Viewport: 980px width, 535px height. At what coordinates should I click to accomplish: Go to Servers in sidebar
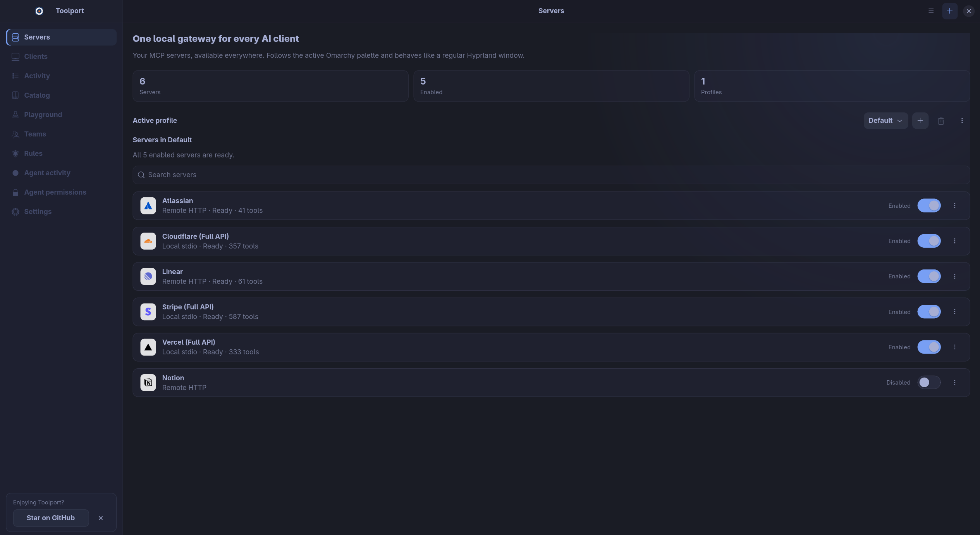pyautogui.click(x=61, y=37)
